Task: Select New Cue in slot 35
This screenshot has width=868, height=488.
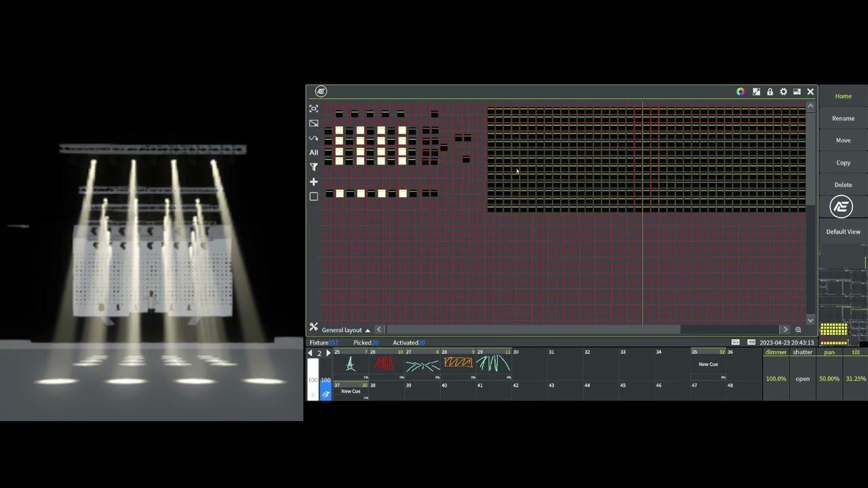Action: click(709, 365)
